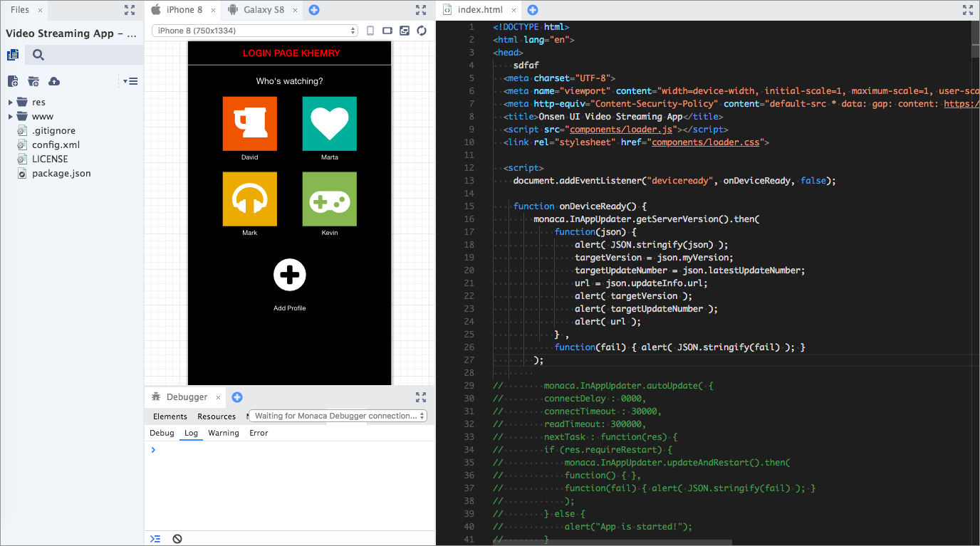
Task: Click the cloud upload files icon
Action: [54, 81]
